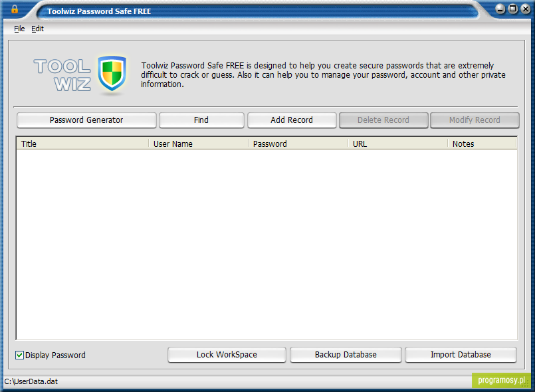Open the Edit menu
The width and height of the screenshot is (535, 392).
37,29
